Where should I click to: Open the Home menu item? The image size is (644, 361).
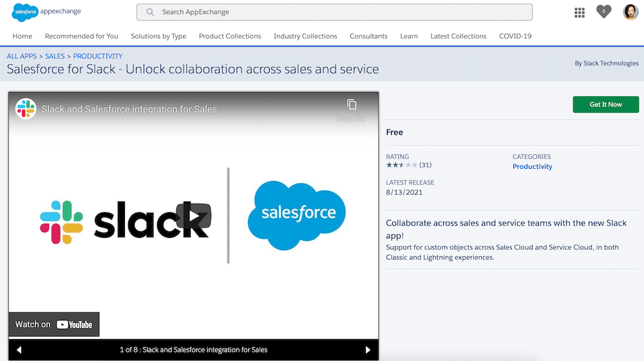[22, 36]
